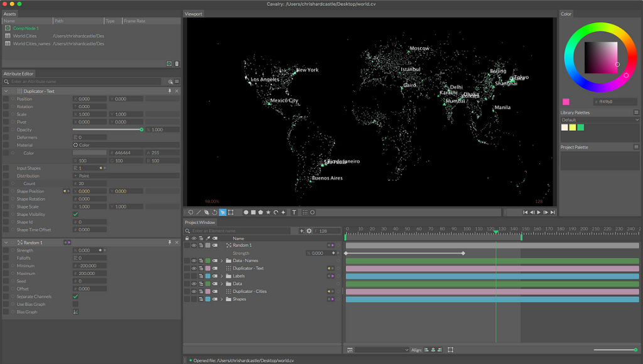Create an ellipse shape from the toolbar
This screenshot has width=643, height=364.
click(246, 212)
